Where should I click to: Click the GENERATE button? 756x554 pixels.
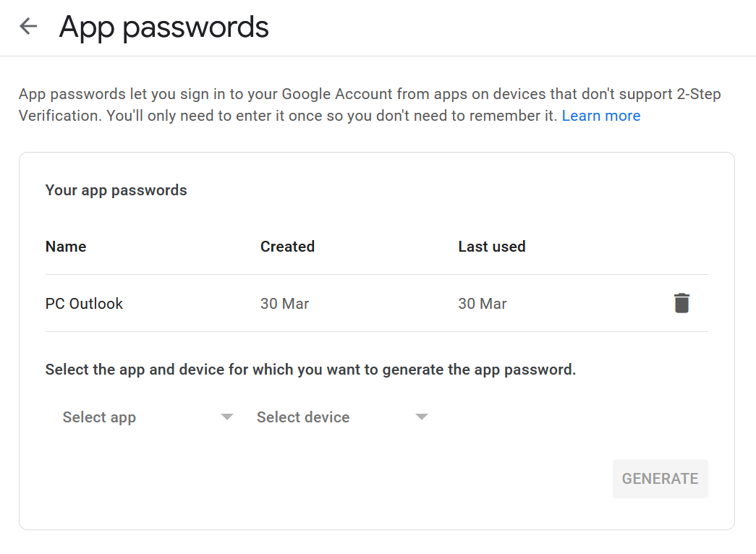pos(660,478)
